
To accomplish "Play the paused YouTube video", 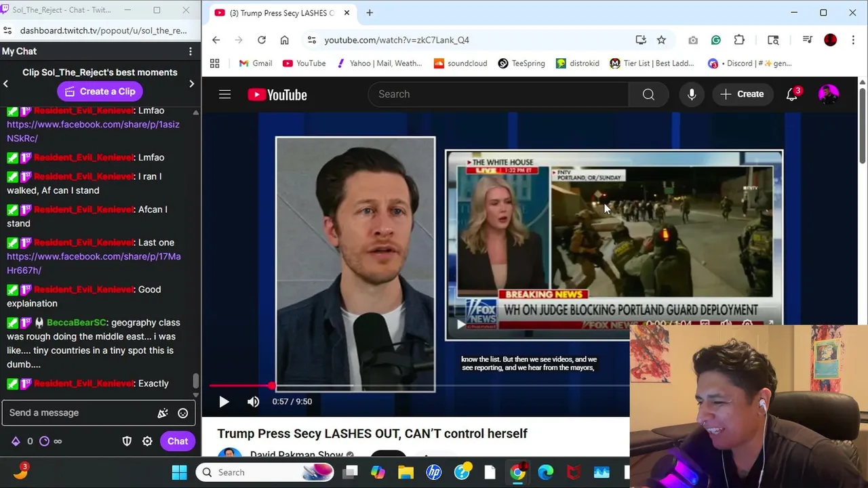I will 224,401.
